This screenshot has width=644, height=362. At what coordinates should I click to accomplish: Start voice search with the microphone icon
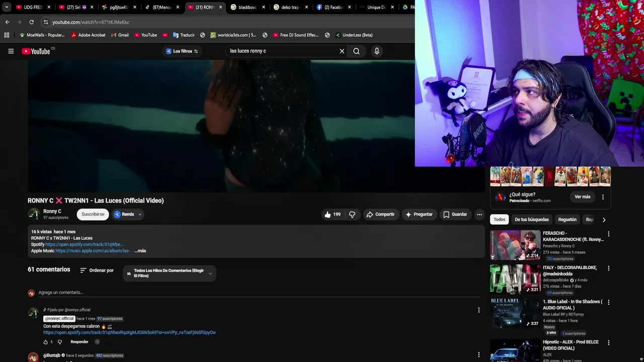[376, 51]
